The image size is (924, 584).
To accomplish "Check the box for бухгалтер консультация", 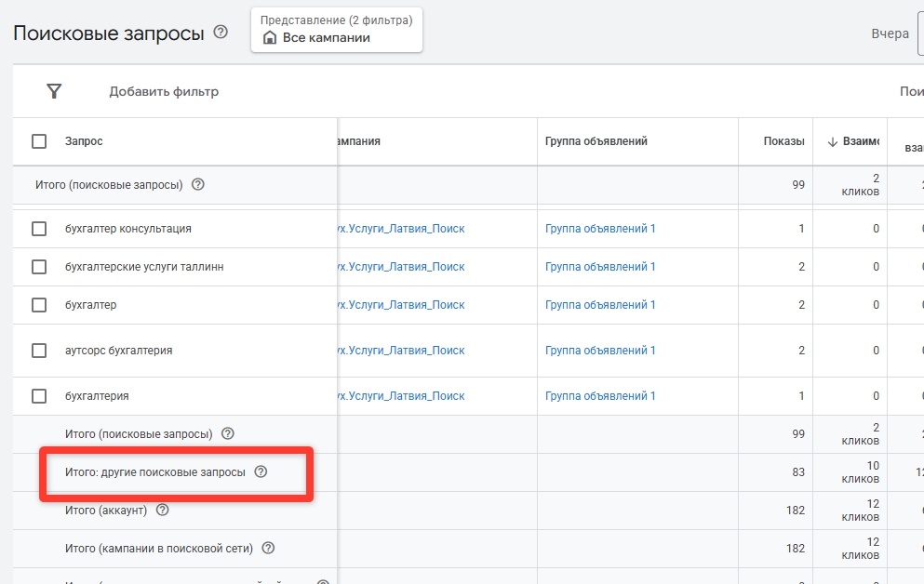I will (x=39, y=229).
